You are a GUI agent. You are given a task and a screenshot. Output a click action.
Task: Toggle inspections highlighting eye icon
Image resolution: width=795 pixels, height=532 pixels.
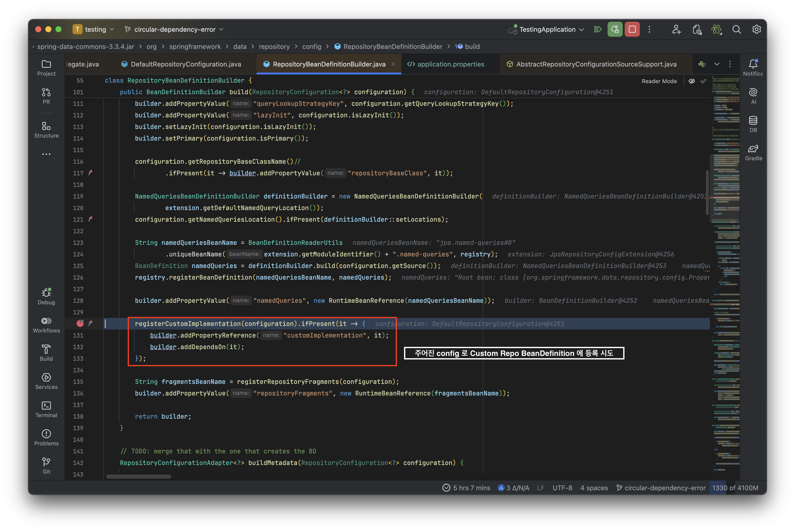coord(691,81)
